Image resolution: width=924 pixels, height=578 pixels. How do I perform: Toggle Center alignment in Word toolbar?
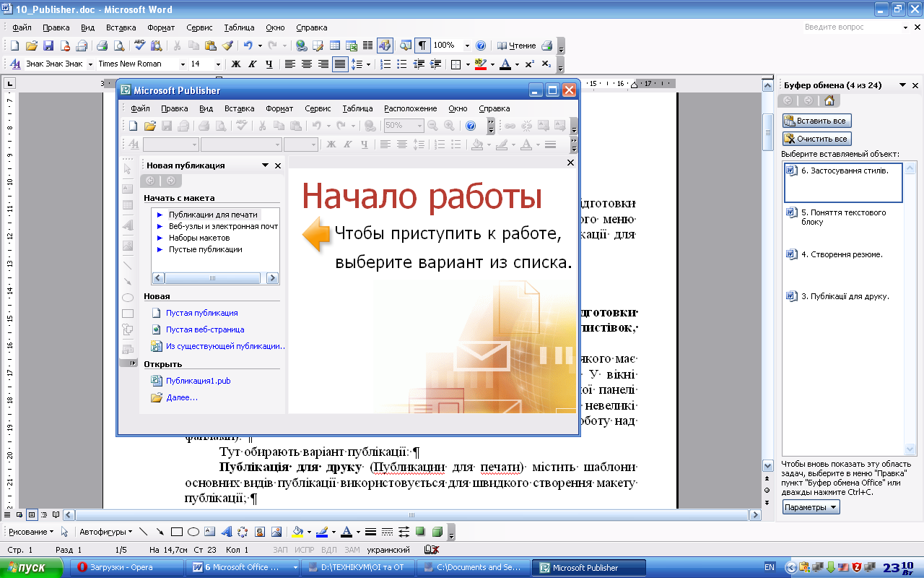pyautogui.click(x=306, y=64)
